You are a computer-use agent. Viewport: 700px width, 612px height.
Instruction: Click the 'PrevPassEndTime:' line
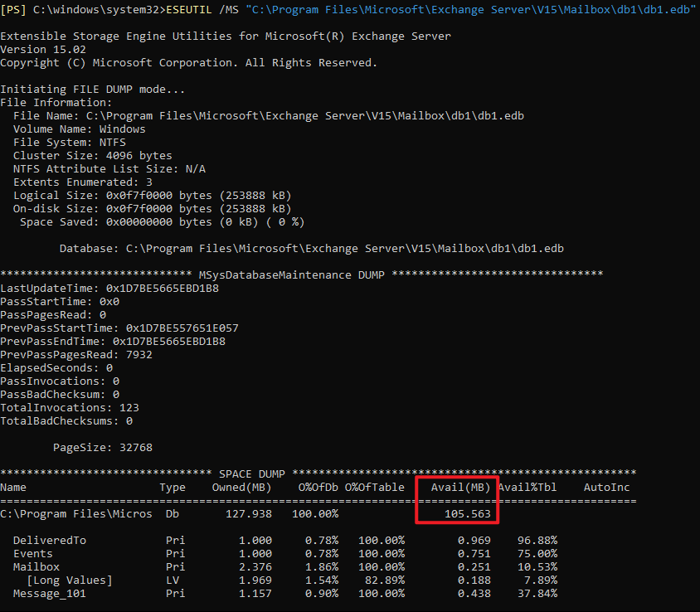(x=113, y=342)
